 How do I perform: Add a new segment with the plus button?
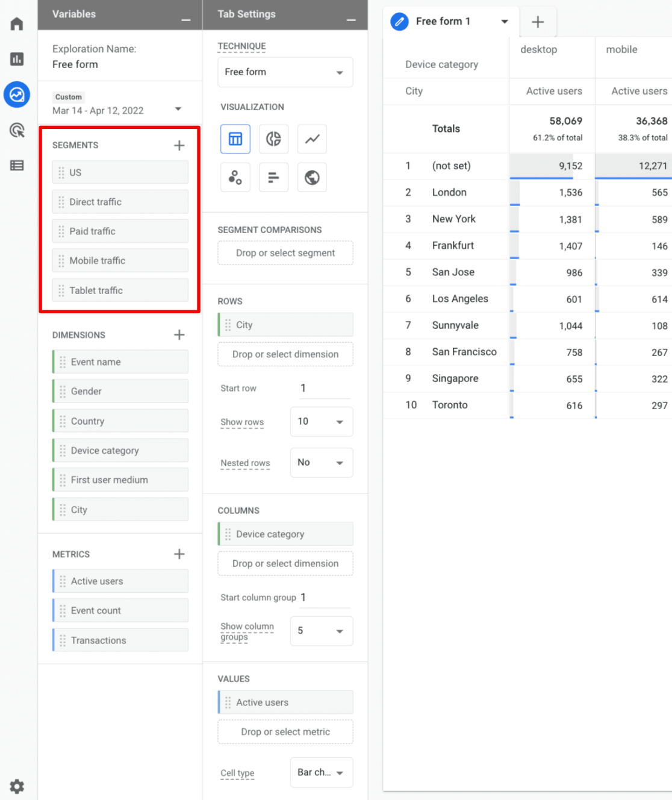click(179, 145)
